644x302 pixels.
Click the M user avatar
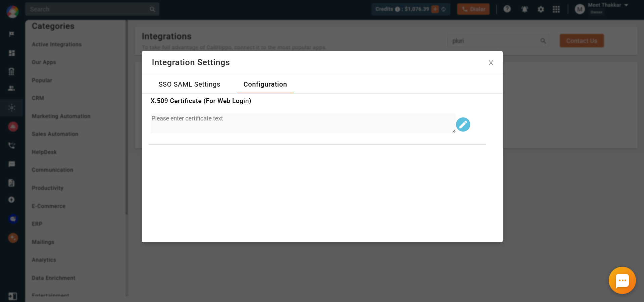click(x=580, y=9)
